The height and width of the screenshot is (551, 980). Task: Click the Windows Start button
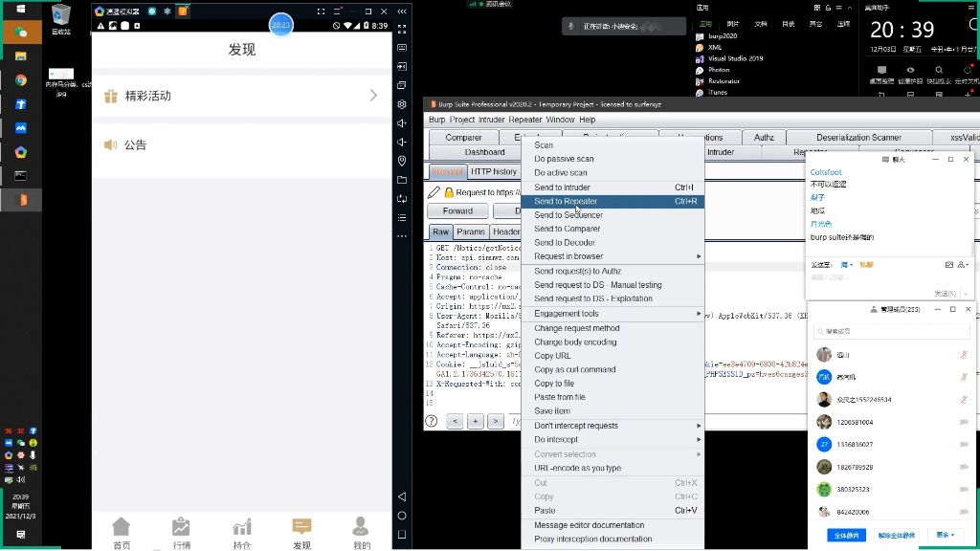21,9
